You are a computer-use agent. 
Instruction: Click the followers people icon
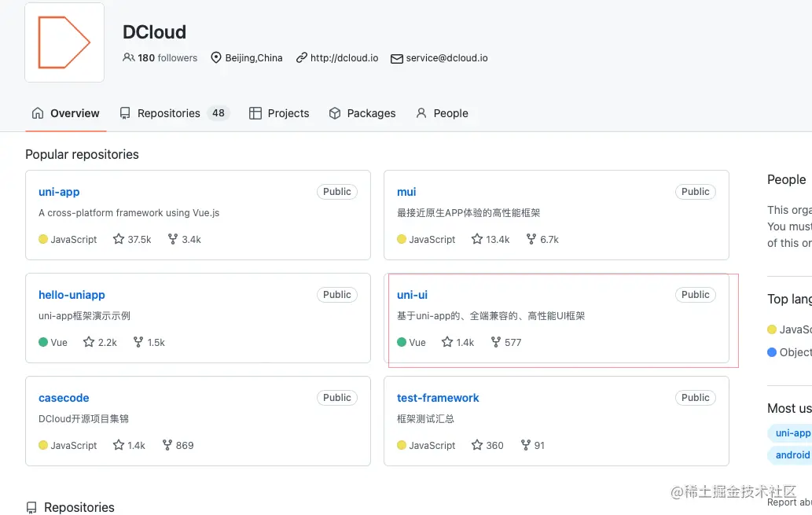(x=129, y=58)
